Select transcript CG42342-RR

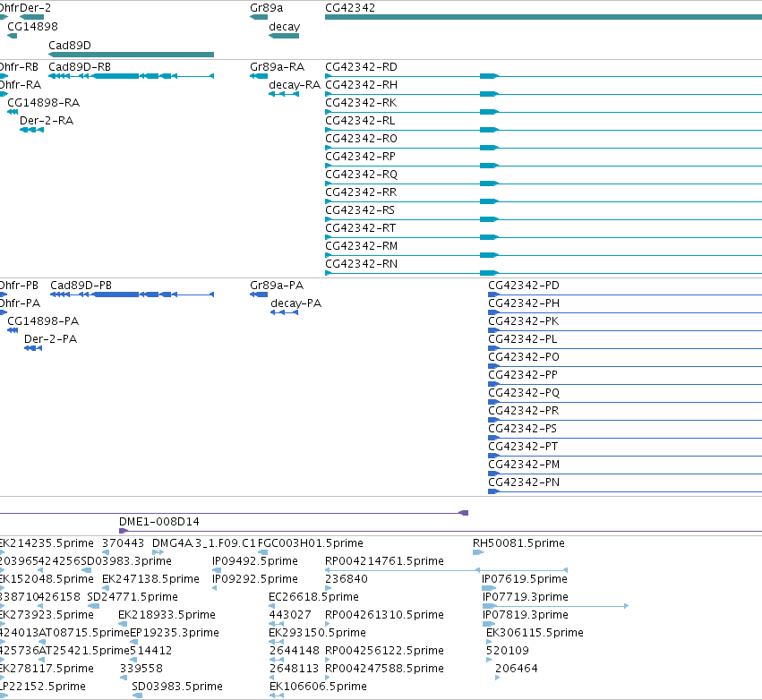click(361, 192)
